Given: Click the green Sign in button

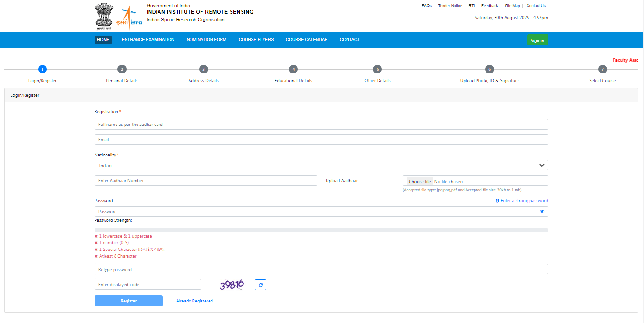Looking at the screenshot, I should (537, 40).
